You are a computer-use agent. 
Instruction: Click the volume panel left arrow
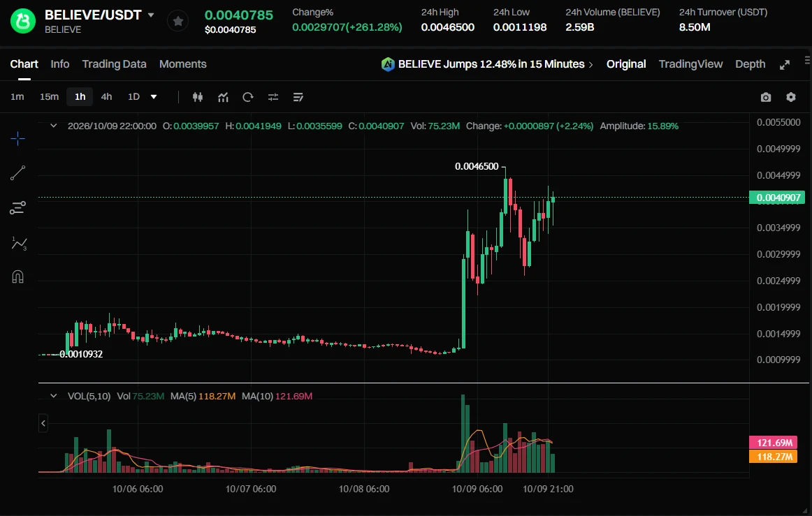tap(43, 423)
